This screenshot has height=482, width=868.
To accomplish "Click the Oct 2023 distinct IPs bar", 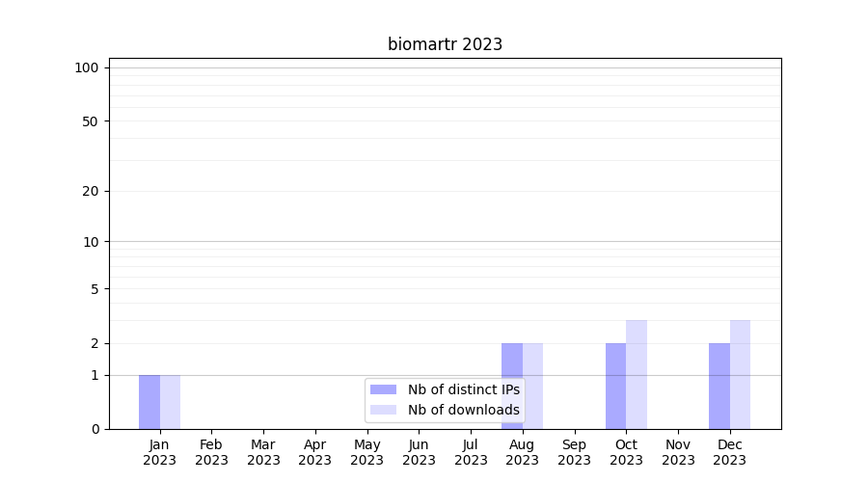I will [x=615, y=386].
